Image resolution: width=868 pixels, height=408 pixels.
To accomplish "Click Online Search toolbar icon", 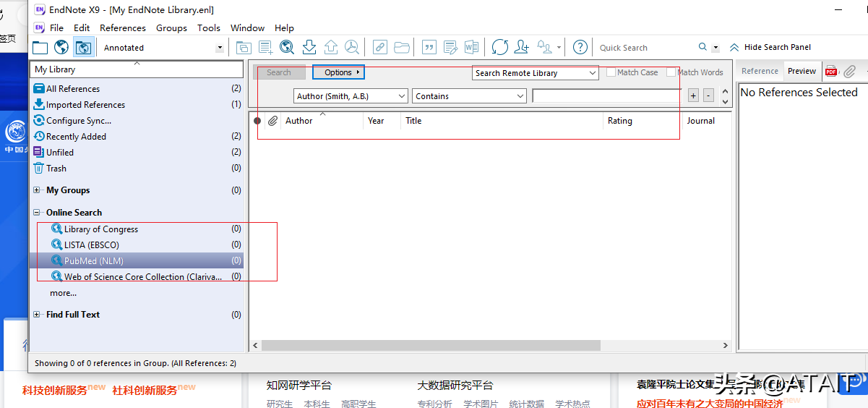I will pos(287,48).
